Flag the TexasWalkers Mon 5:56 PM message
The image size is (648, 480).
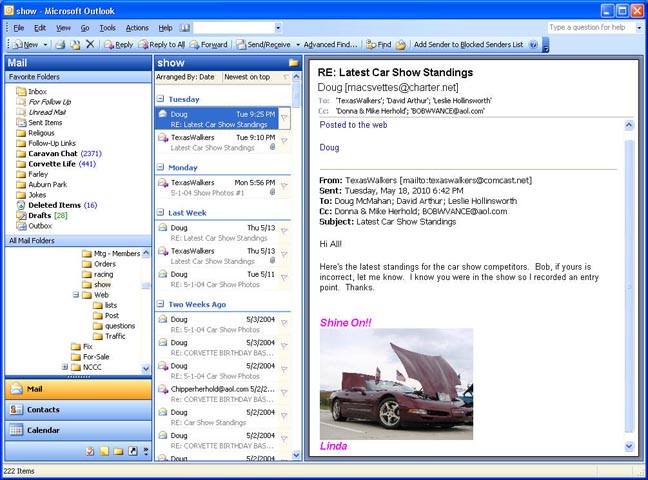coord(284,187)
